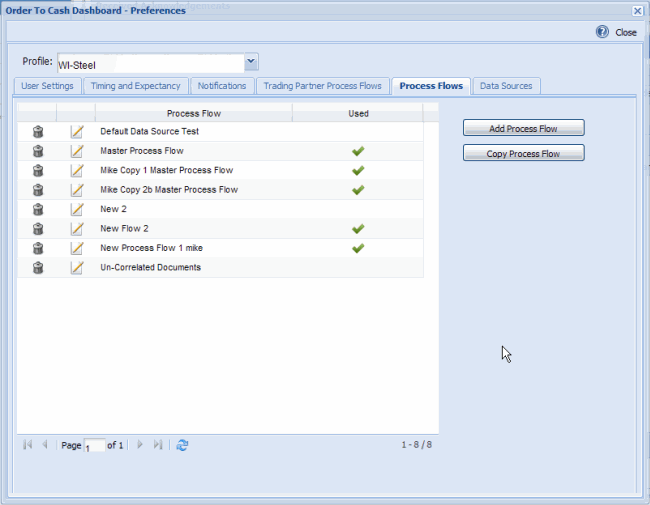Delete the New Flow 2 row
Image resolution: width=650 pixels, height=505 pixels.
click(38, 229)
